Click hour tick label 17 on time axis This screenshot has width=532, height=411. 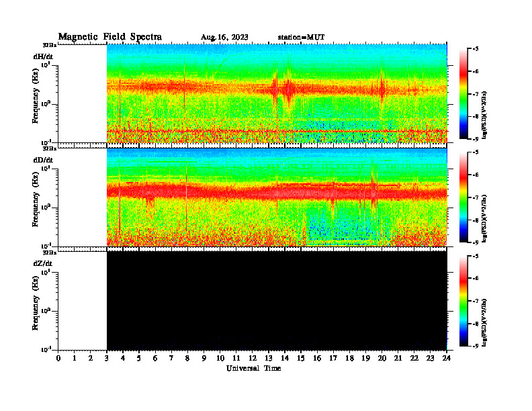(x=334, y=359)
